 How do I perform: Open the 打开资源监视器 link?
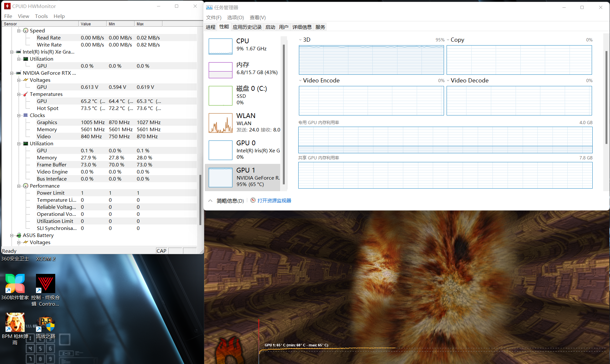pos(274,200)
